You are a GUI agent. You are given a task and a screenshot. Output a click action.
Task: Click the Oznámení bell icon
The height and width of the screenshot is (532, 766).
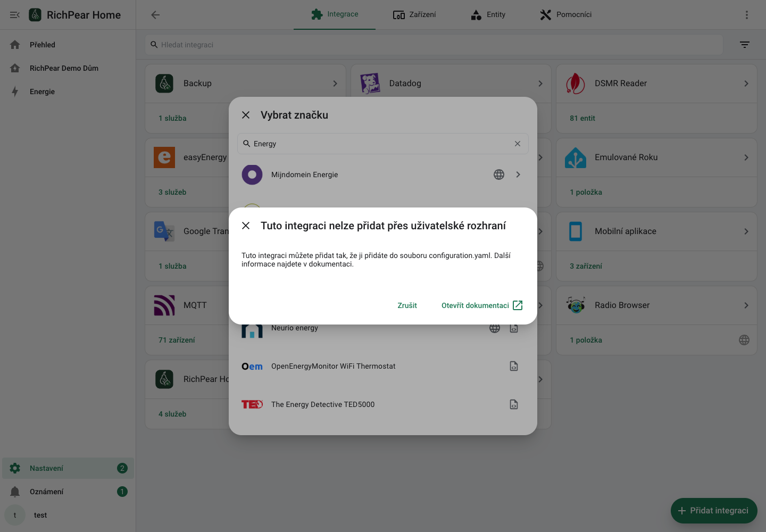pos(15,492)
